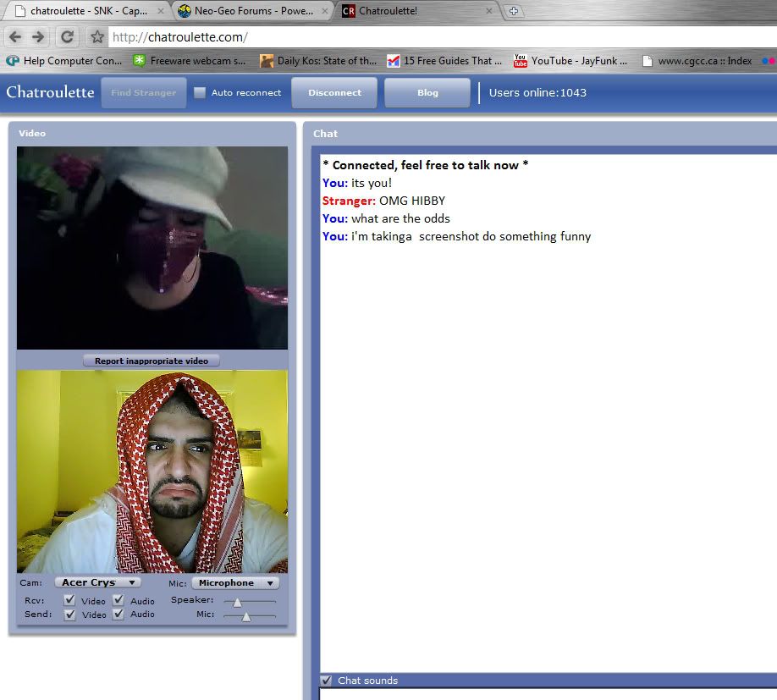Close the Chatroulette! tab
The width and height of the screenshot is (777, 700).
coord(489,10)
